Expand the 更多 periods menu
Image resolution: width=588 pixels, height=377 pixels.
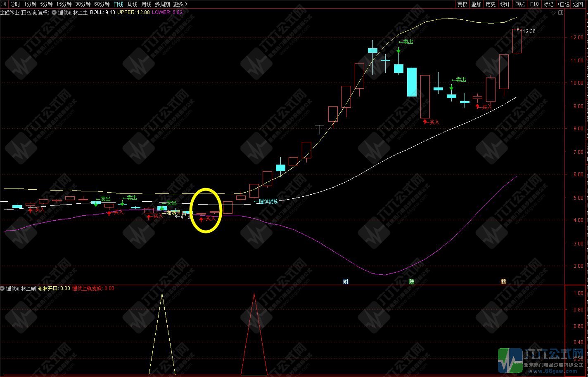[180, 4]
